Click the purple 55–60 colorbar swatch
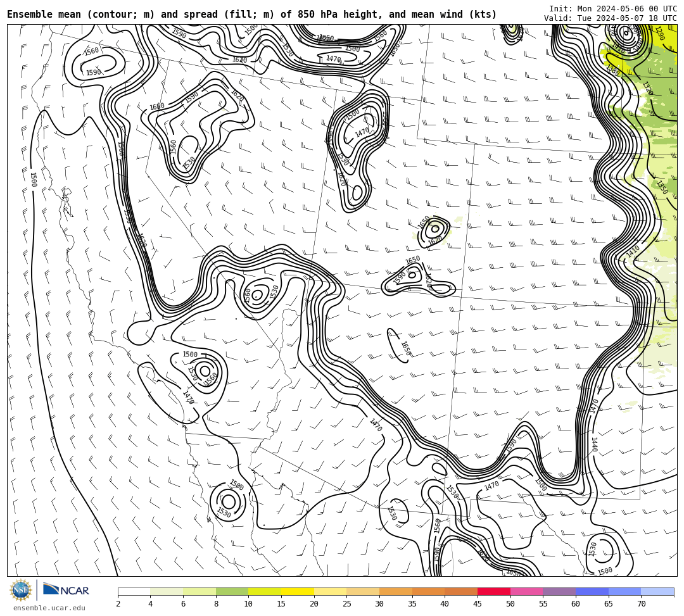The height and width of the screenshot is (616, 684). [559, 591]
